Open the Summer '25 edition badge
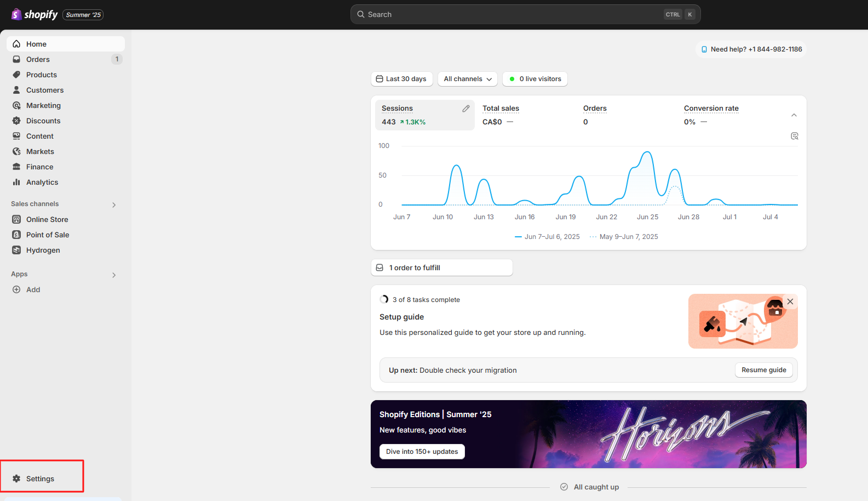 click(x=83, y=15)
